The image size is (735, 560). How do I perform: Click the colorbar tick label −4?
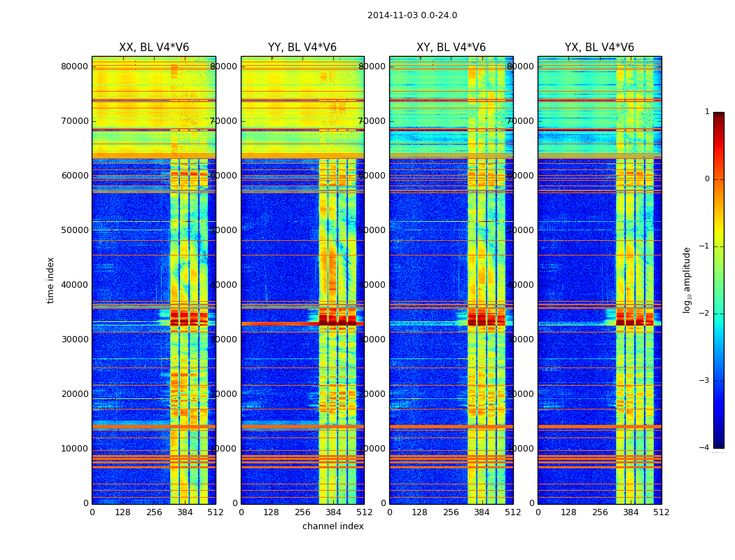(x=704, y=447)
